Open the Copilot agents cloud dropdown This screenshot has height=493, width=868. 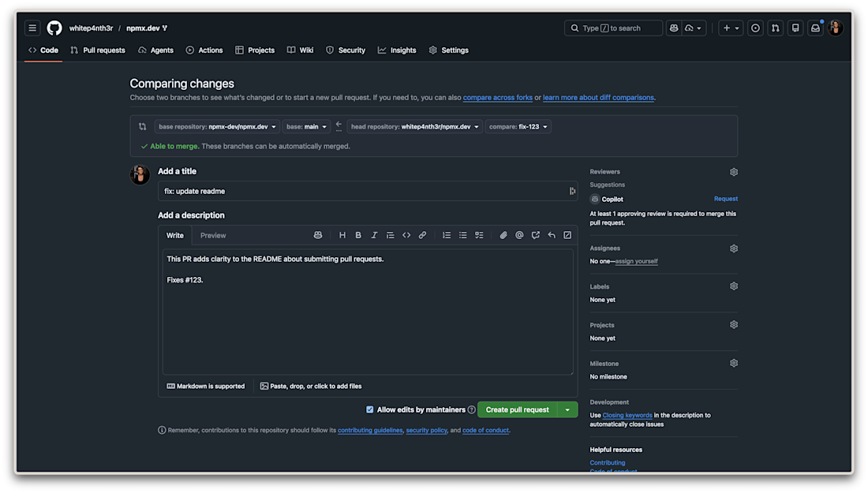[693, 28]
